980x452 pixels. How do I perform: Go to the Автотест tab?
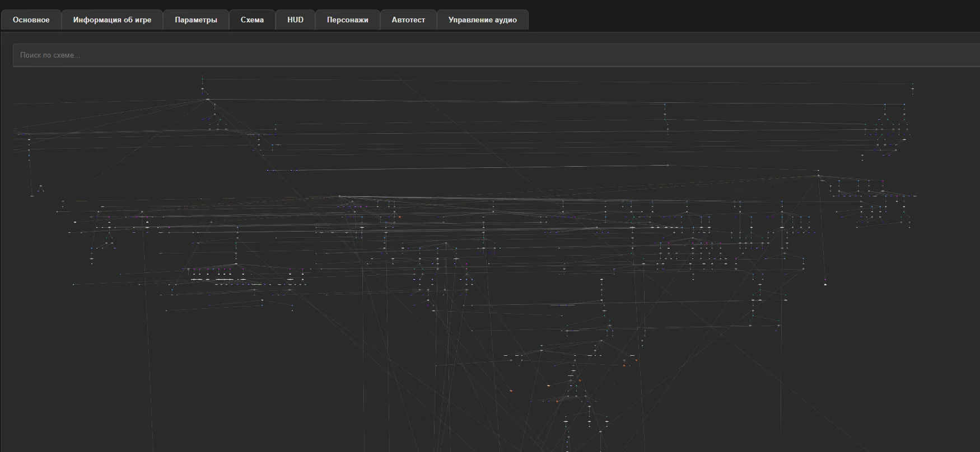(x=408, y=20)
